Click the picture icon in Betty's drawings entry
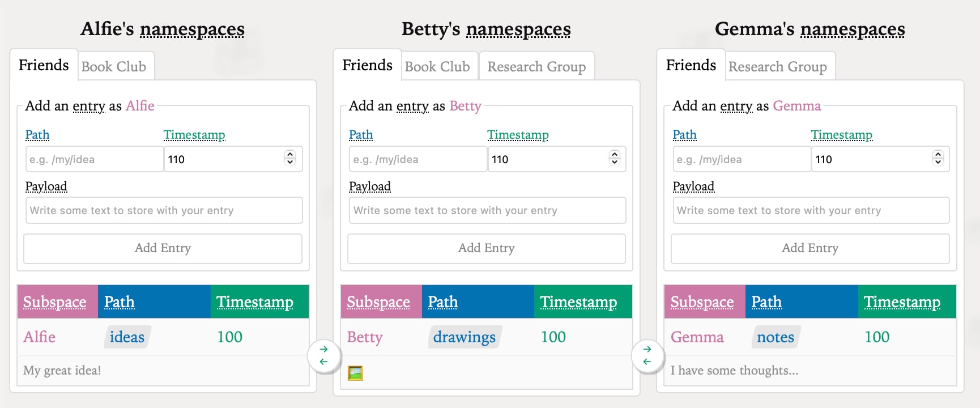 coord(355,373)
